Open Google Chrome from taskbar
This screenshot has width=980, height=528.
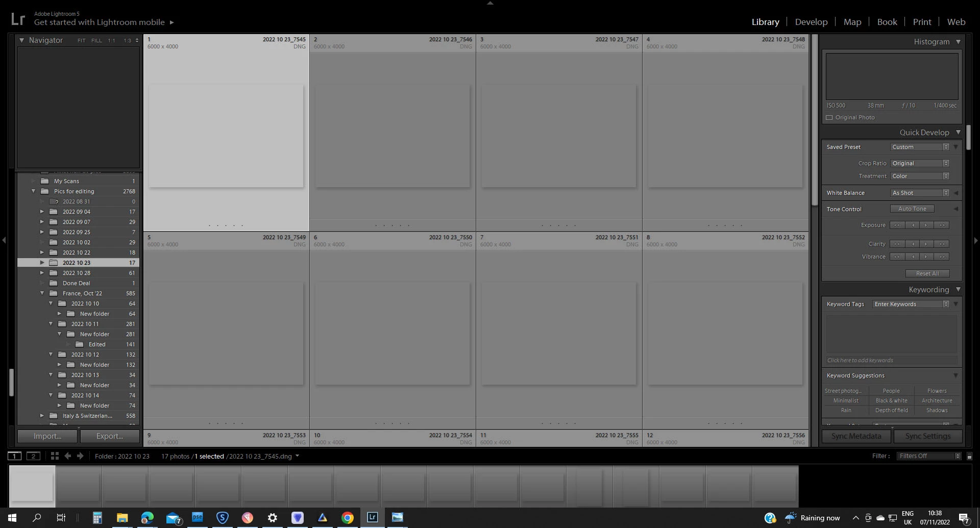[x=348, y=518]
